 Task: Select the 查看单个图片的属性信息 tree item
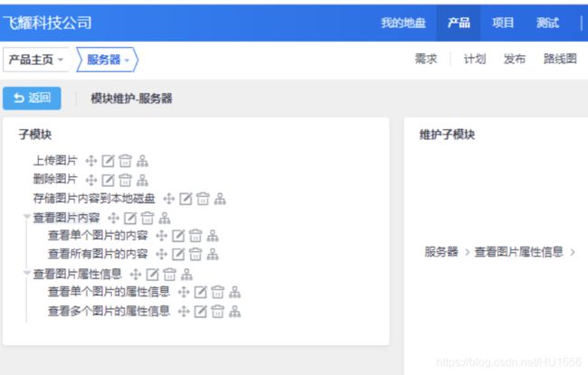[109, 292]
